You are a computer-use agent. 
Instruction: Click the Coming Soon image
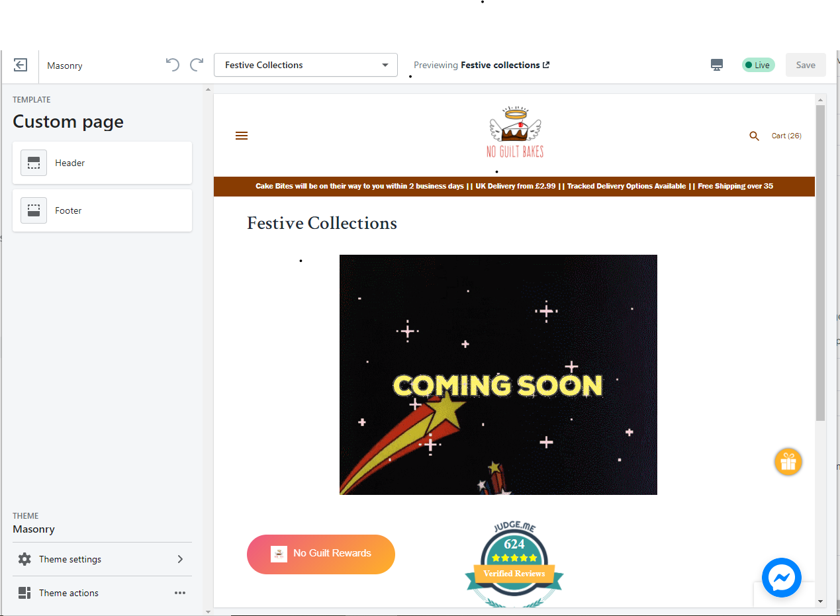pos(498,374)
